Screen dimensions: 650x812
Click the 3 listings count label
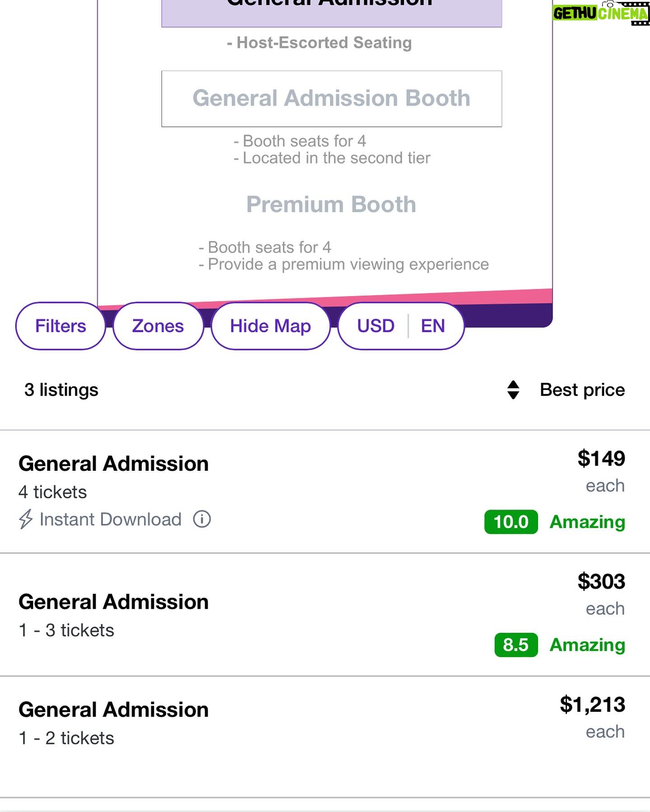(x=61, y=390)
